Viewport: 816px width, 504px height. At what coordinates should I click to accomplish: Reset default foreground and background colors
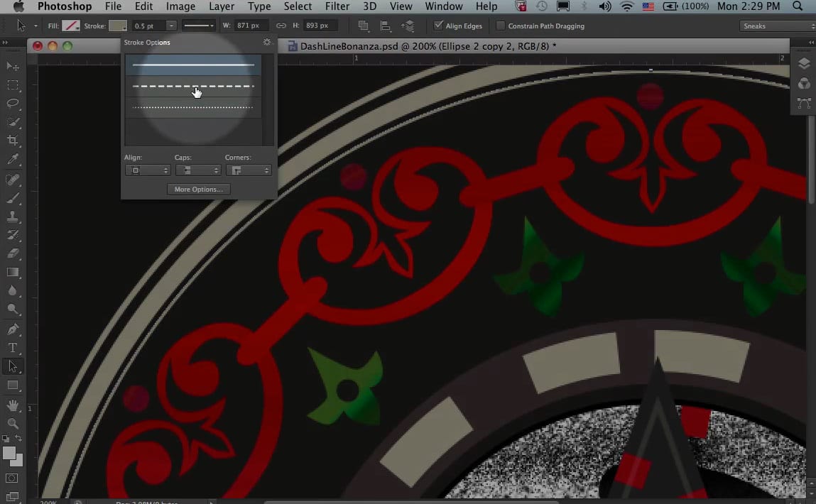pos(6,439)
